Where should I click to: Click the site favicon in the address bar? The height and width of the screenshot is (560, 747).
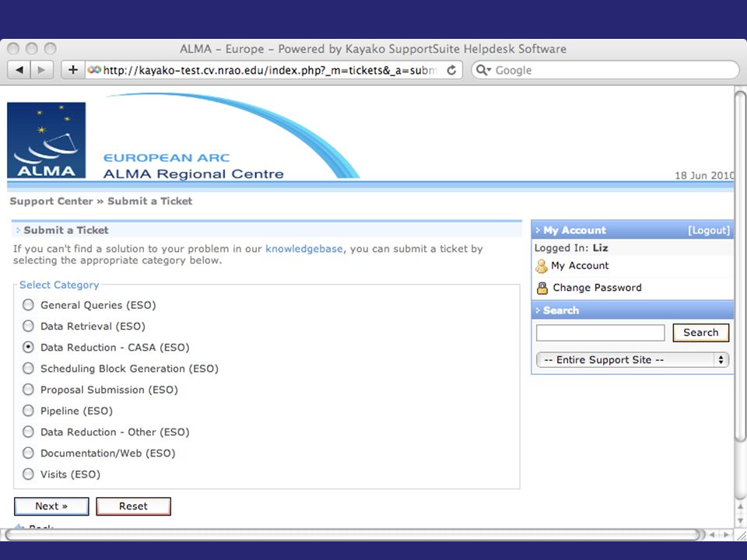click(94, 69)
